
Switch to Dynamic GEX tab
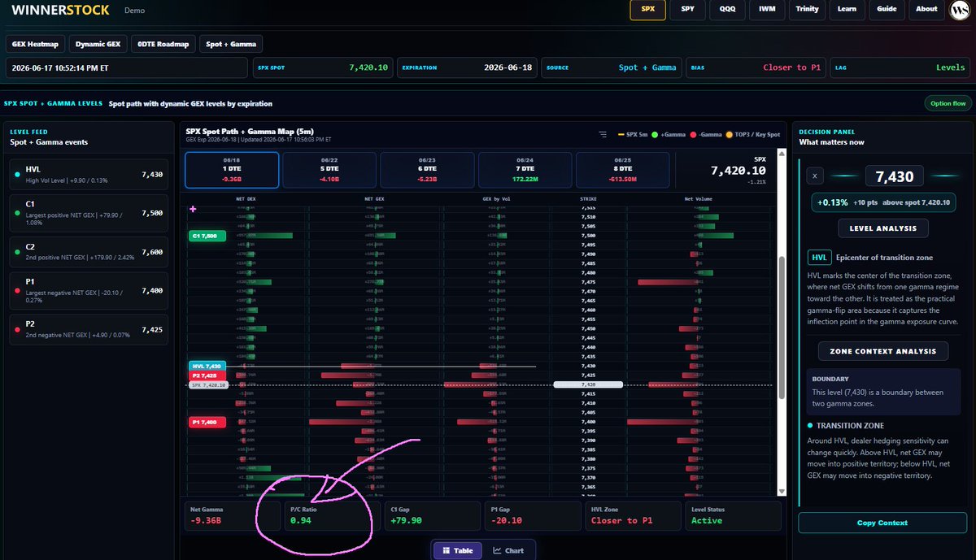pos(99,45)
